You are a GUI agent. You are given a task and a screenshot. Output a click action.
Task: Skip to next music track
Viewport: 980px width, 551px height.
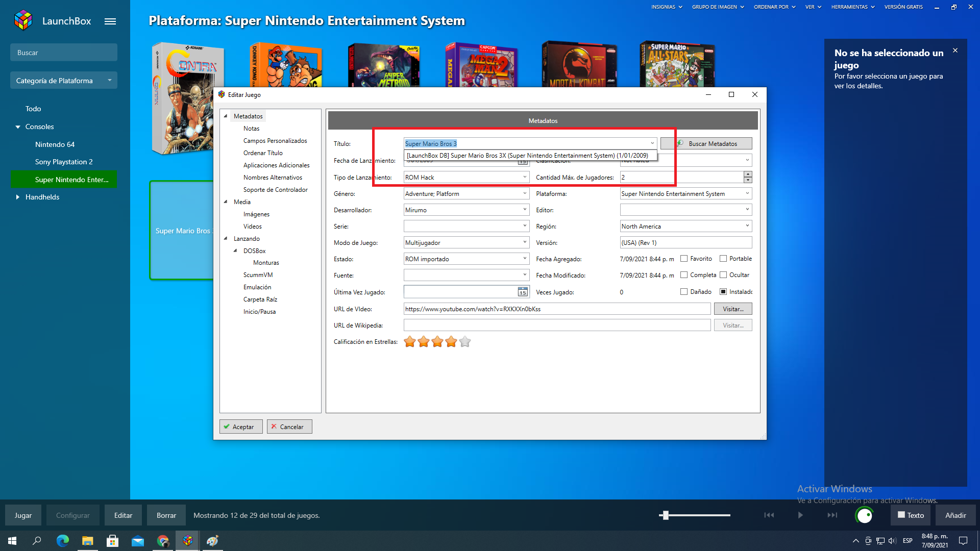[832, 515]
